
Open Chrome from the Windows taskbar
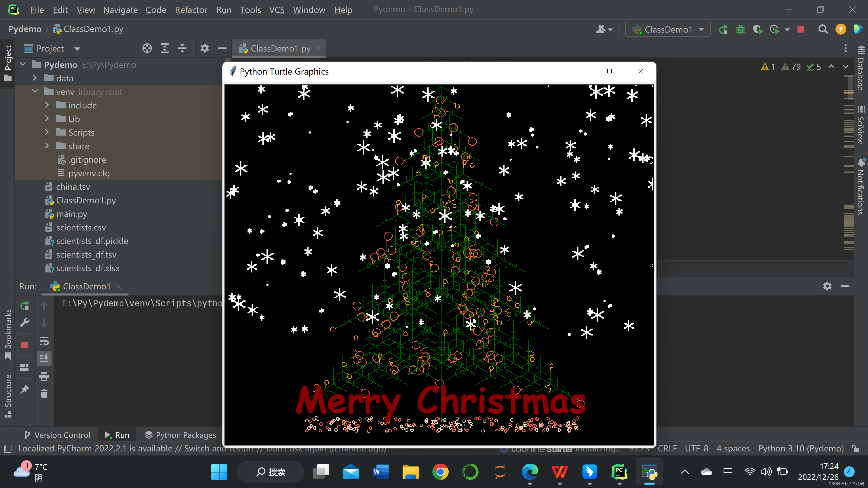click(x=440, y=472)
